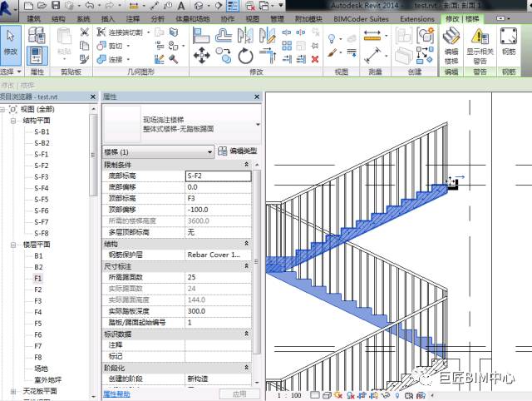Collapse the Floor Plans (楼层平面) tree node

point(13,245)
